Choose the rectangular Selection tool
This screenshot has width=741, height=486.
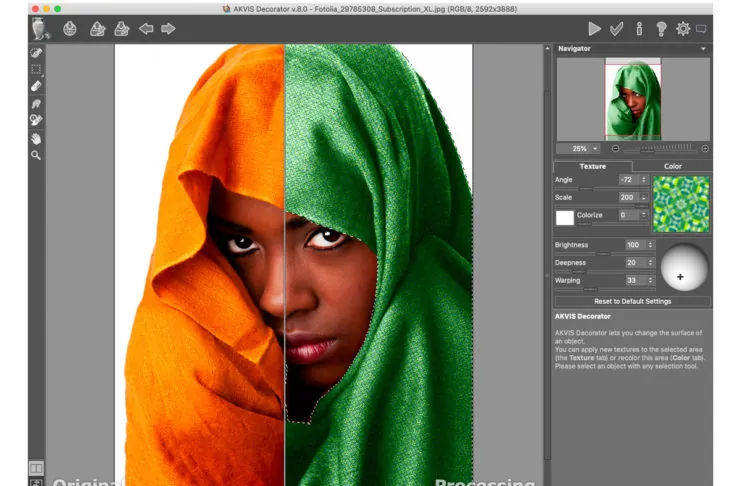[36, 69]
